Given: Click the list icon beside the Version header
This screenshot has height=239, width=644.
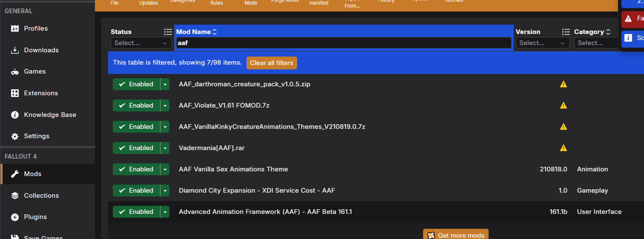Looking at the screenshot, I should click(566, 32).
